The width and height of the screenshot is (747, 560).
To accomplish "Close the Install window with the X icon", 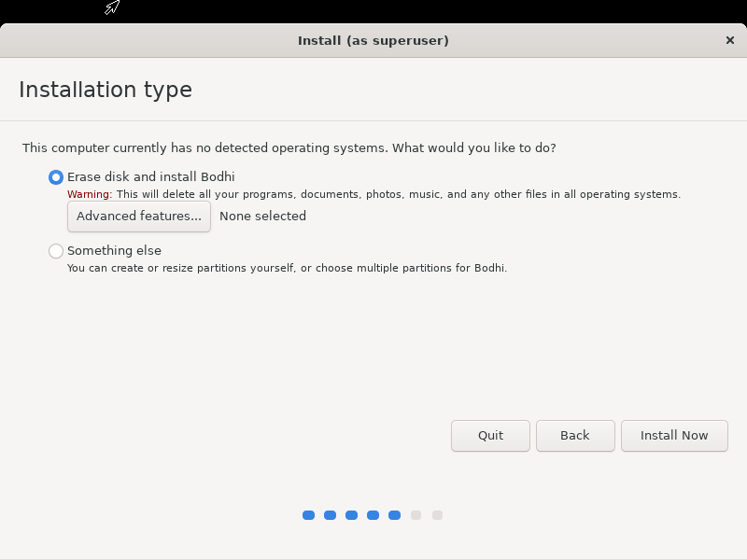I will click(729, 40).
